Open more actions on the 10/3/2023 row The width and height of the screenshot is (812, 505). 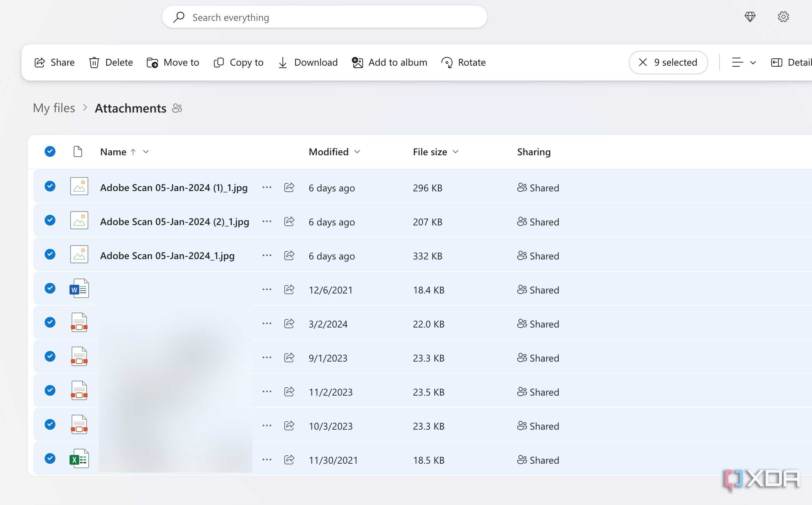267,426
